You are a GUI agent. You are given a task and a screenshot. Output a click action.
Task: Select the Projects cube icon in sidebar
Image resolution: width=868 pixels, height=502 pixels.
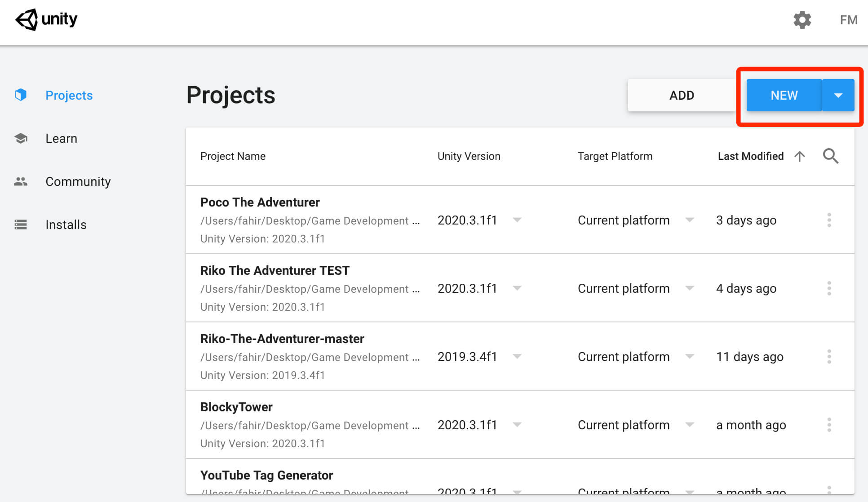coord(21,95)
